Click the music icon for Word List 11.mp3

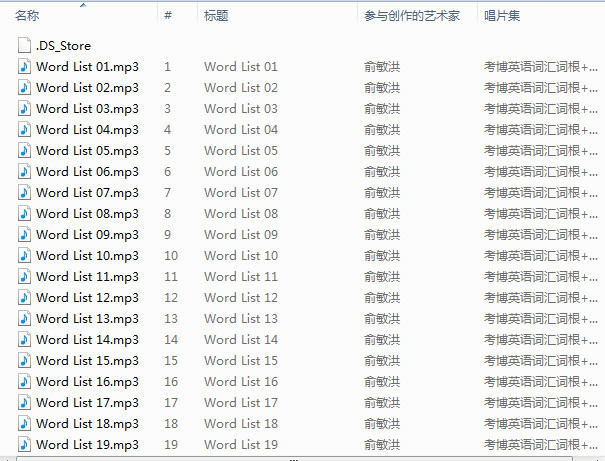pyautogui.click(x=24, y=276)
